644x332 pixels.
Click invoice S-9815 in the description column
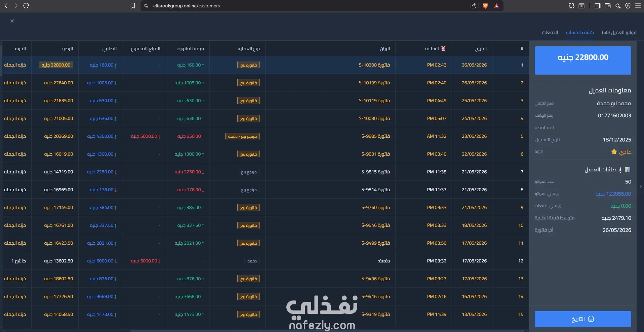[376, 172]
